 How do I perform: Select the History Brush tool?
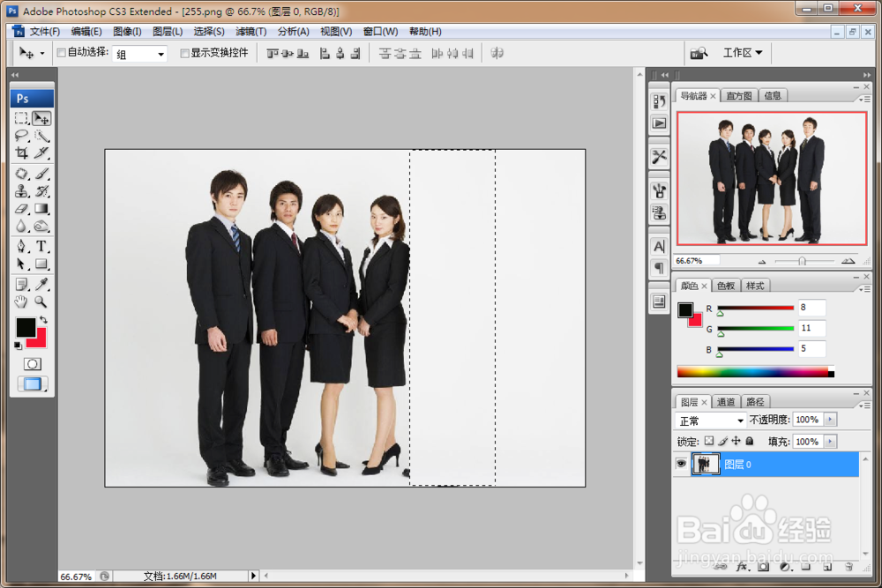click(x=41, y=191)
